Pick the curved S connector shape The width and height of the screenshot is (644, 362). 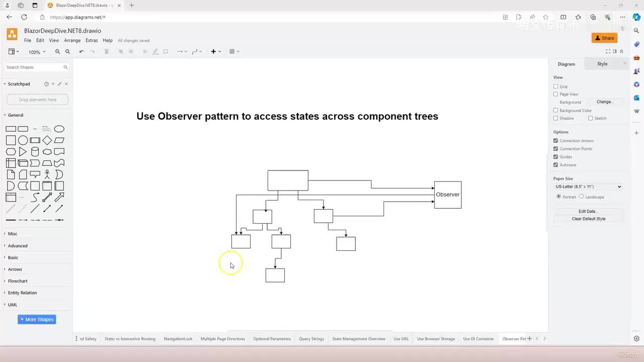35,197
